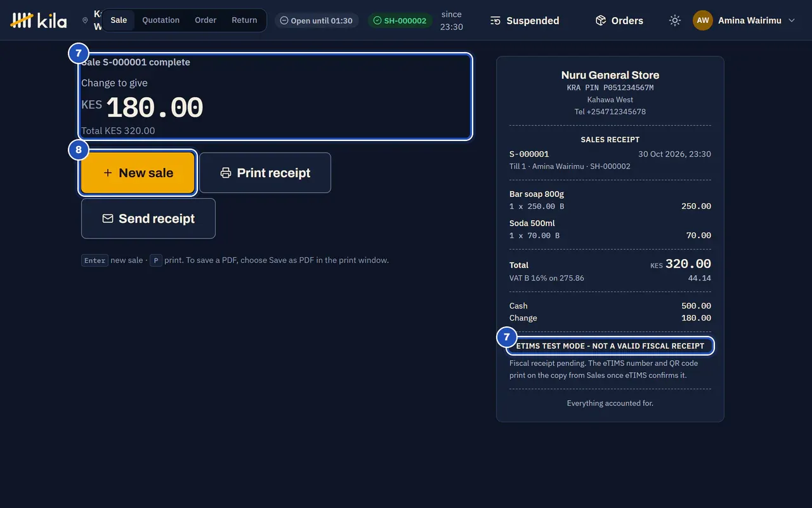Click 'Everything accounted for.' footer text
This screenshot has height=508, width=812.
pos(610,403)
